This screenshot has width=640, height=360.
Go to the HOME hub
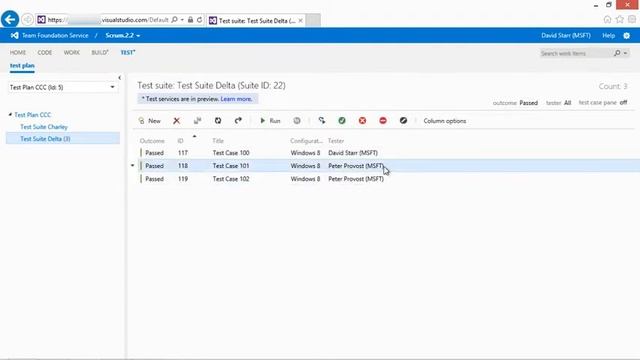(x=18, y=53)
